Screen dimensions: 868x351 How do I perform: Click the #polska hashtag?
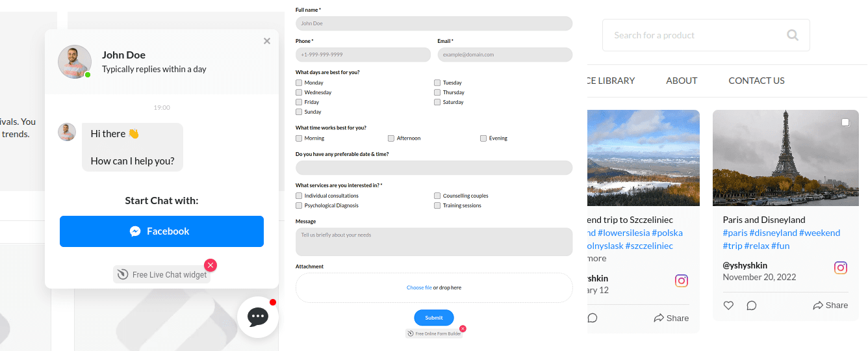(x=667, y=233)
